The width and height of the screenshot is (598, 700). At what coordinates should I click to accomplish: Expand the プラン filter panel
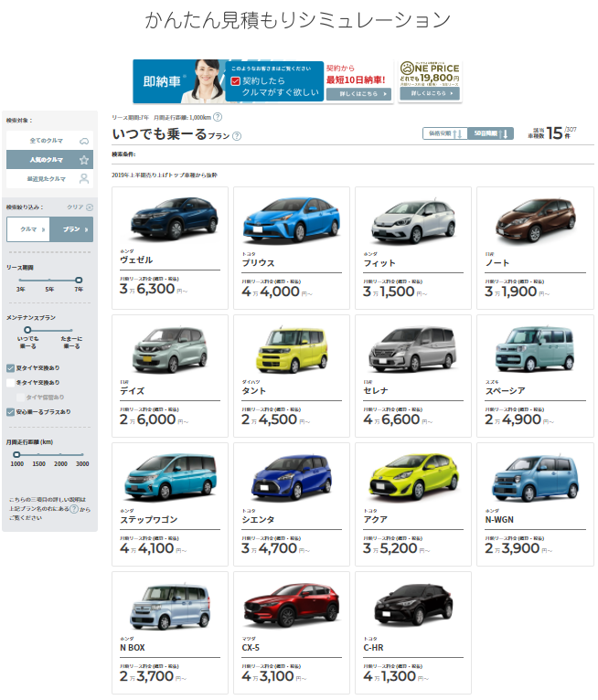point(71,229)
